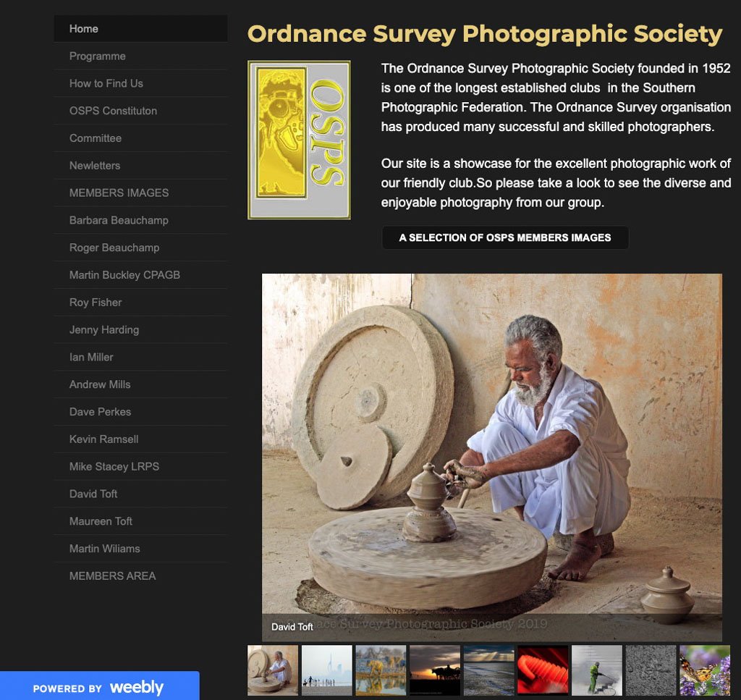Open David Toft's gallery link
741x700 pixels.
(x=141, y=494)
